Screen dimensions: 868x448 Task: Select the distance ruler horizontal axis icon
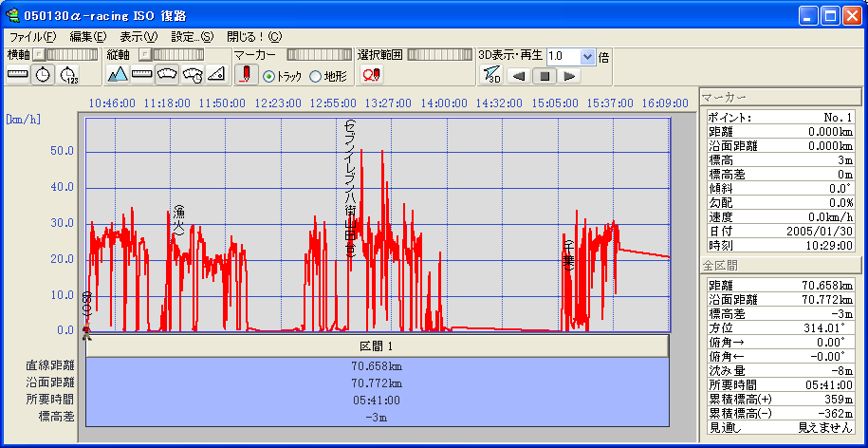(x=18, y=74)
